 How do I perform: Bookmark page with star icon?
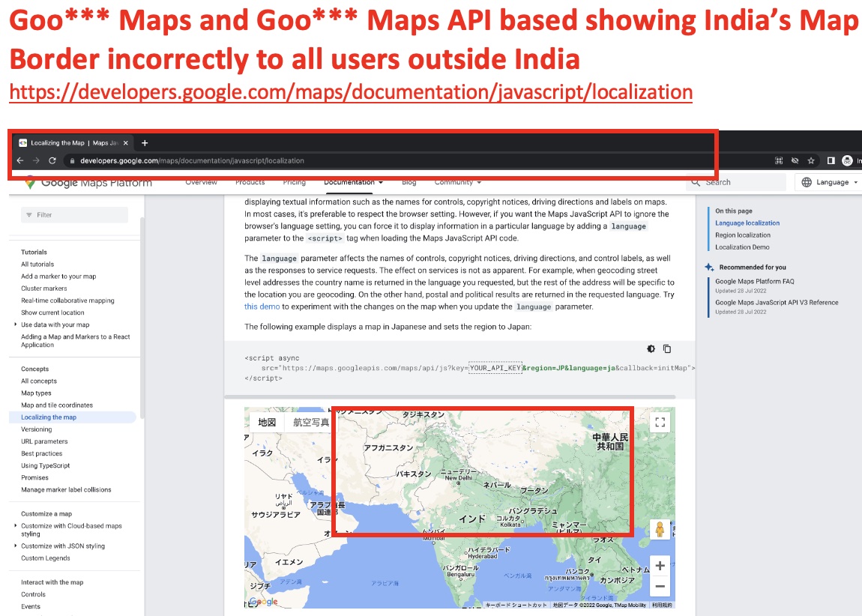click(x=811, y=160)
